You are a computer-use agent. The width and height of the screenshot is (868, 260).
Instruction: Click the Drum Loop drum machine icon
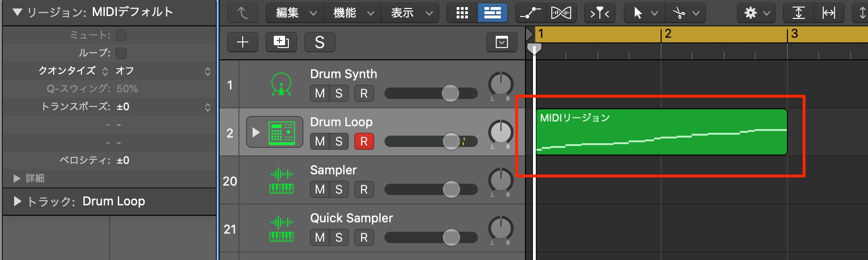pos(281,132)
